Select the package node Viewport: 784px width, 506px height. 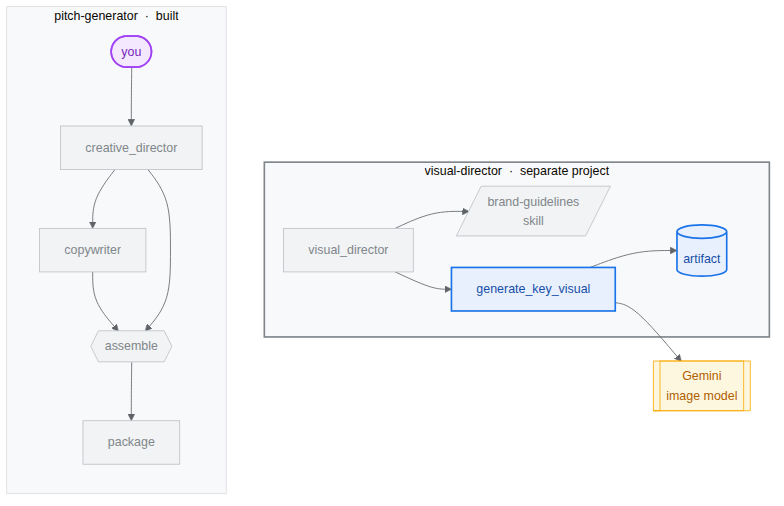click(131, 442)
